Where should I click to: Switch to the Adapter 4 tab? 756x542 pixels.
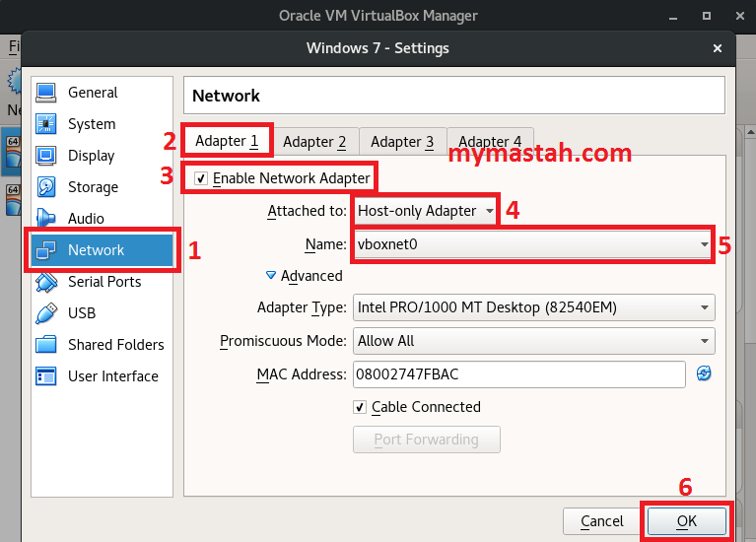click(490, 142)
